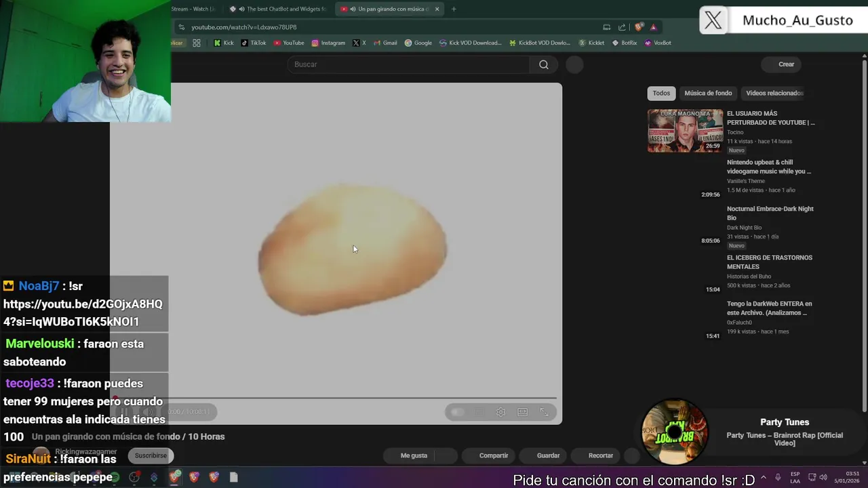Open the X bookmark
Viewport: 868px width, 488px height.
[359, 43]
